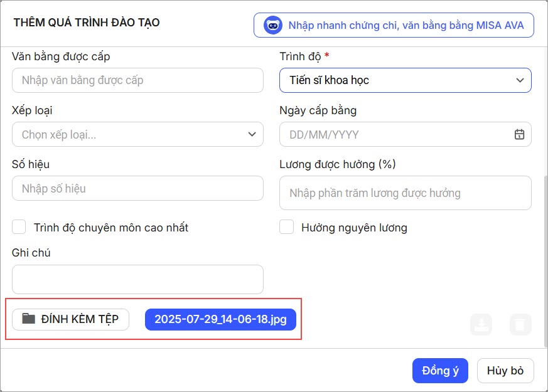Screen dimensions: 548x392
Task: Click the Trình độ dropdown chevron arrow
Action: pyautogui.click(x=519, y=80)
